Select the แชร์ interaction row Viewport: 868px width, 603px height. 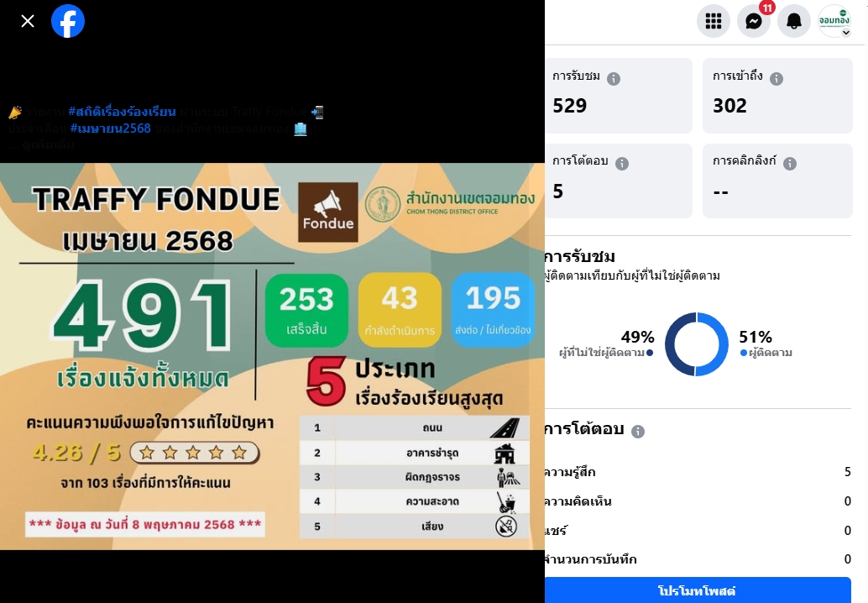(698, 531)
